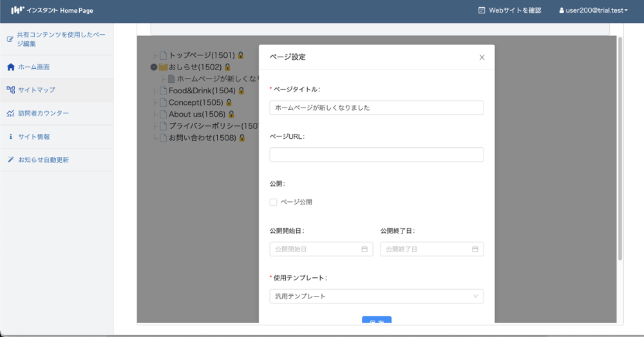Click the edit icon for 共有コンテンツ page editing
This screenshot has width=644, height=337.
10,39
